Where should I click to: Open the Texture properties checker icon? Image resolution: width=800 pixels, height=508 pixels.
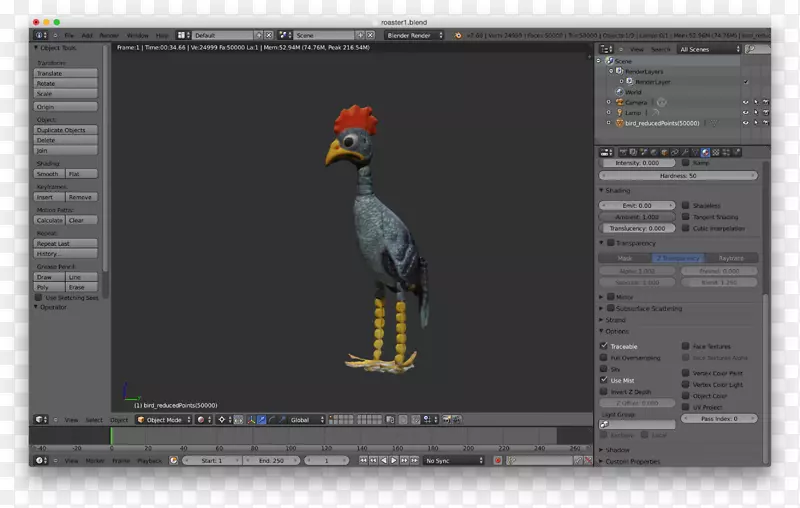(x=715, y=153)
